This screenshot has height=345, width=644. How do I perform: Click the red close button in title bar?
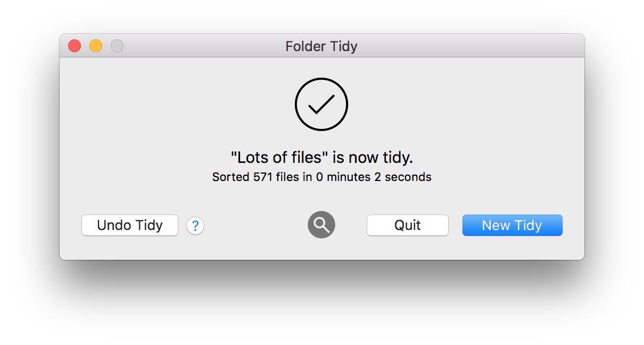[75, 46]
